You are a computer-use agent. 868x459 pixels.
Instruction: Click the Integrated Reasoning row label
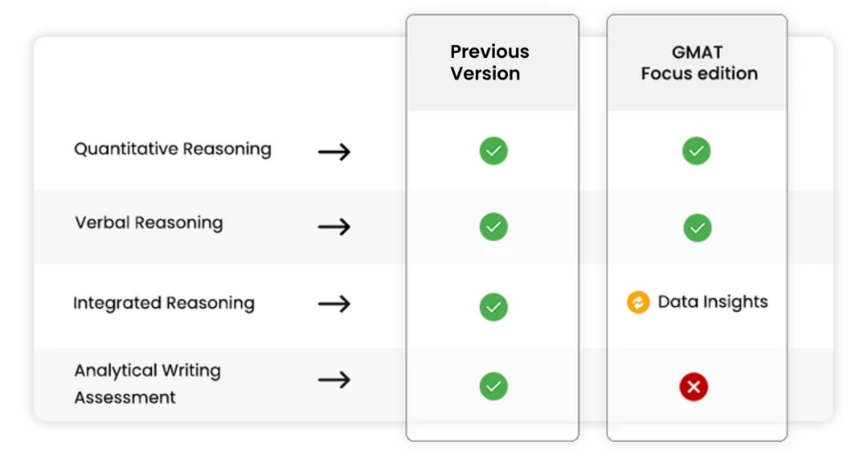(x=164, y=303)
